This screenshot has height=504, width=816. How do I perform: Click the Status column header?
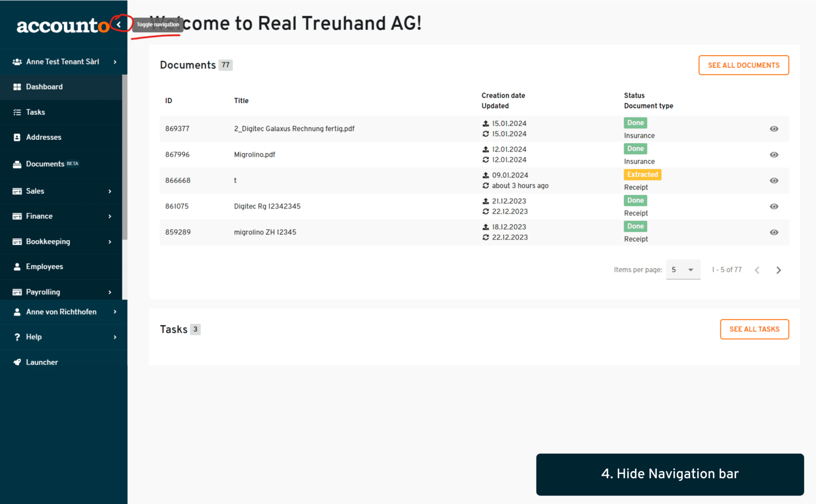[x=634, y=96]
